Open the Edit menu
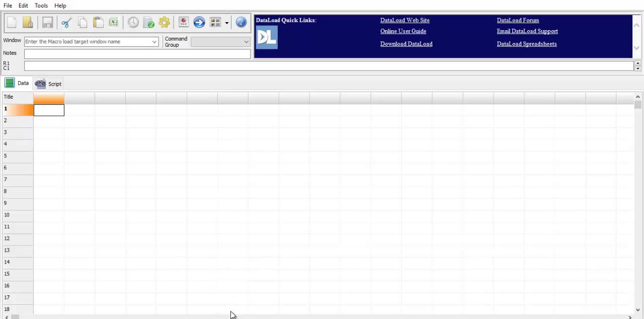Viewport: 644px width, 319px height. pyautogui.click(x=23, y=6)
